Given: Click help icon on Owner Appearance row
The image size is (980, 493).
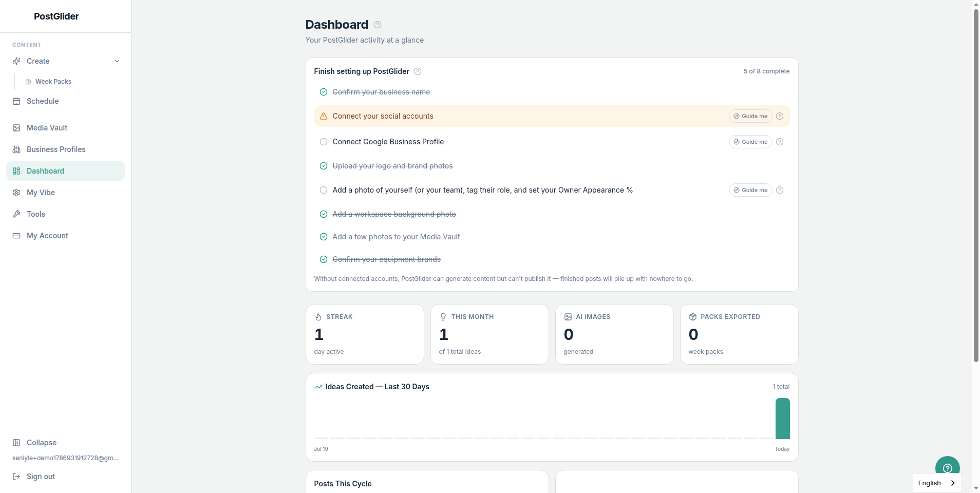Looking at the screenshot, I should pos(780,190).
